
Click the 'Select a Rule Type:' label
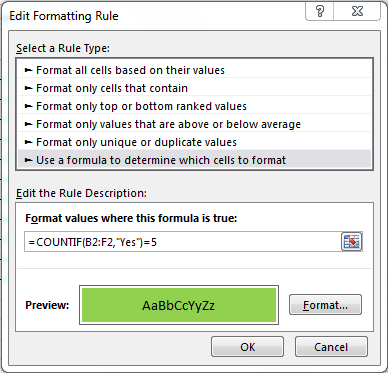[x=63, y=48]
